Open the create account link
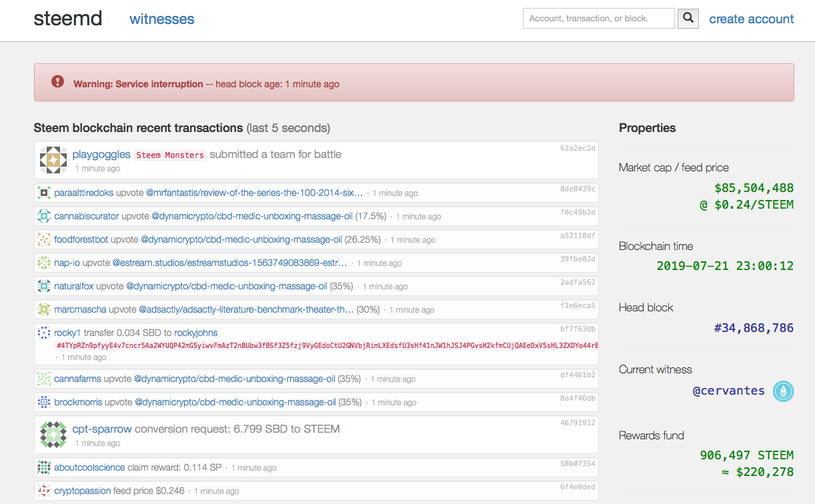 [x=752, y=19]
